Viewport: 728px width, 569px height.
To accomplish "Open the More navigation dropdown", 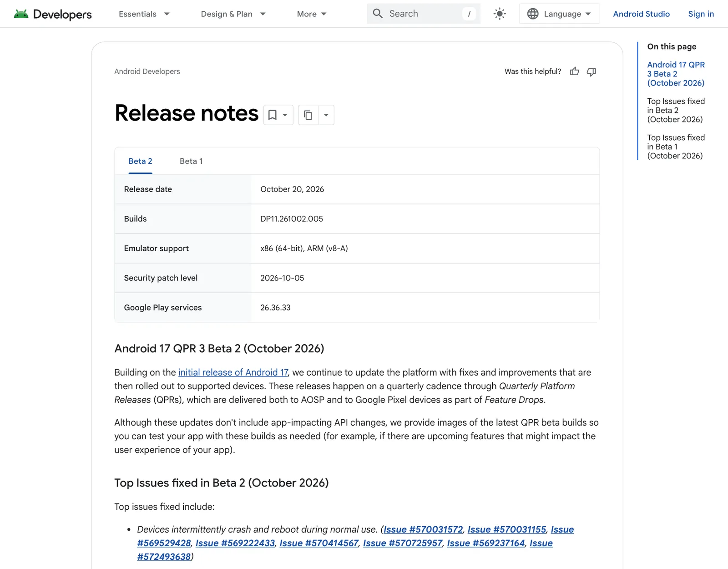I will pyautogui.click(x=312, y=14).
